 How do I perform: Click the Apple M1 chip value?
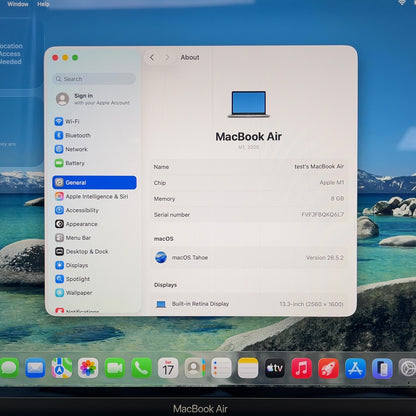pos(332,182)
